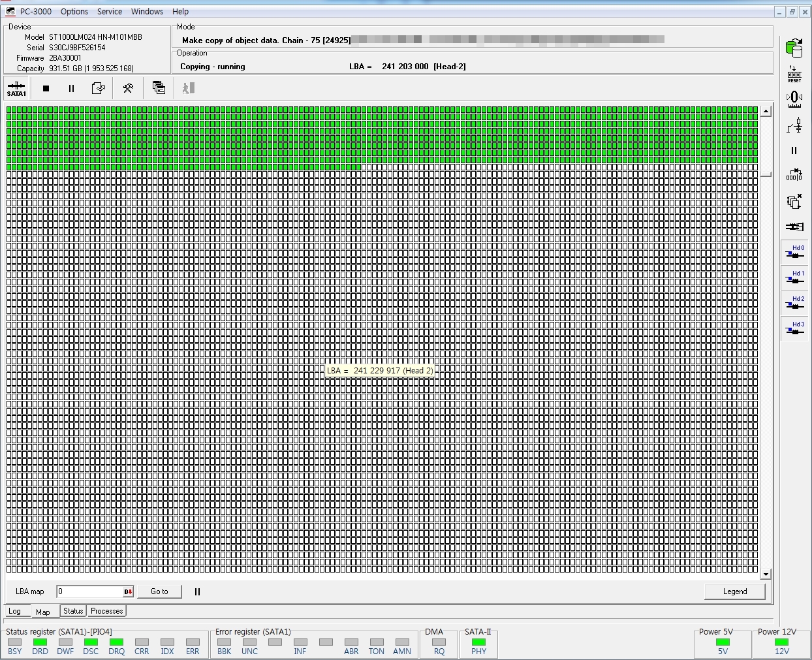
Task: Open the task parameters hand icon
Action: click(x=98, y=88)
